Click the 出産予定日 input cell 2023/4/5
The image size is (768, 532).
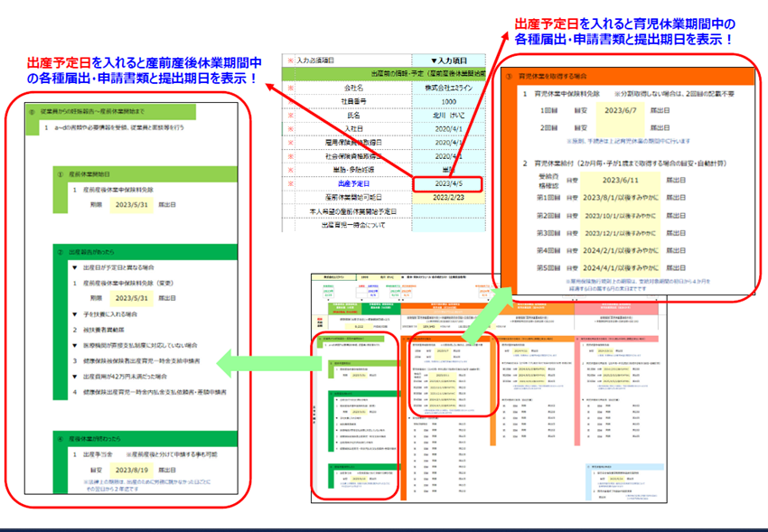pos(447,184)
